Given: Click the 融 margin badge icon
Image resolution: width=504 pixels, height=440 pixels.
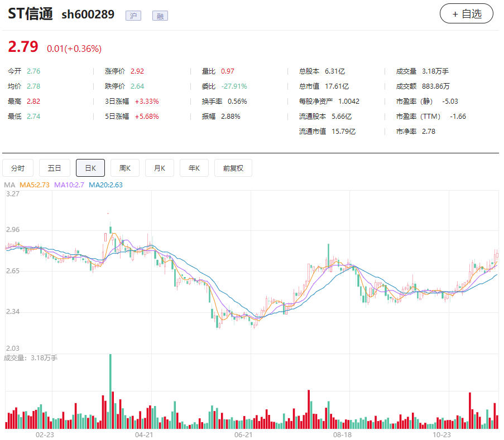Looking at the screenshot, I should 160,16.
